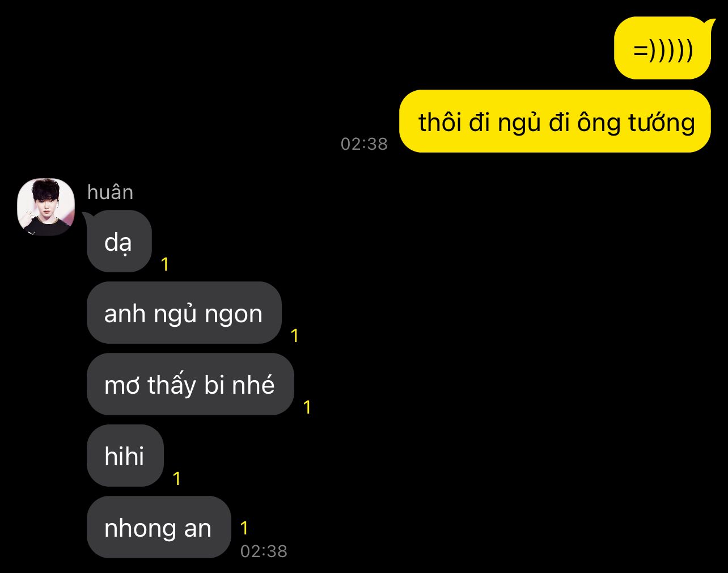
Task: Tap the sender name huân
Action: coord(111,192)
